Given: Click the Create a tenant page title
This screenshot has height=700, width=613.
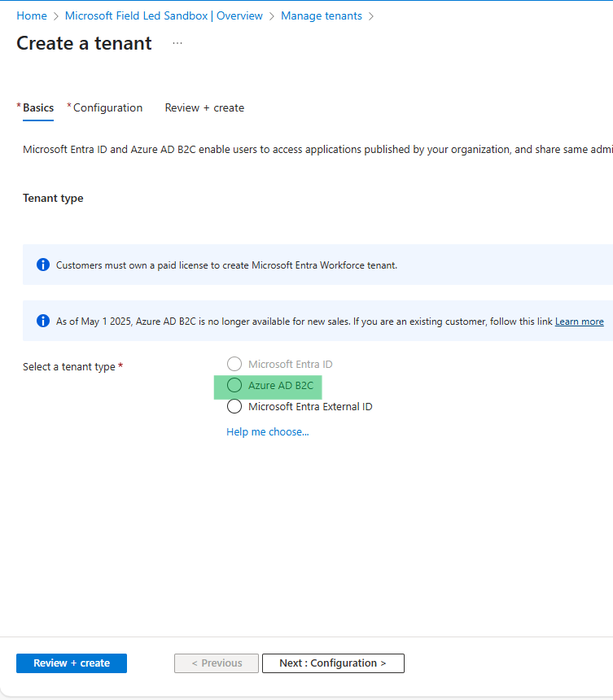Looking at the screenshot, I should [84, 43].
